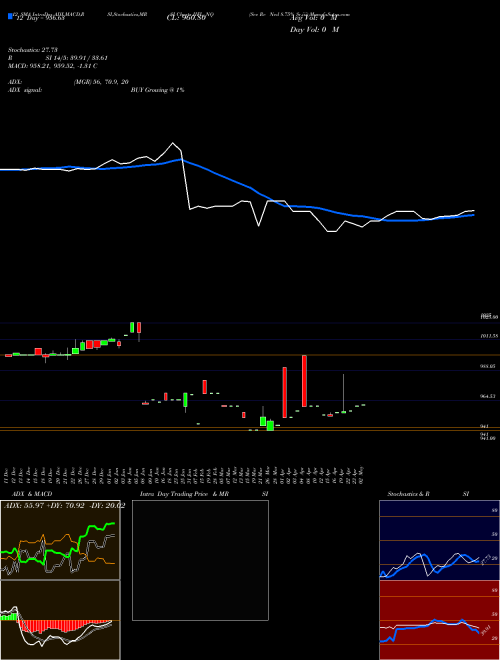The height and width of the screenshot is (660, 500).
Task: Open the blue Stochastics chart panel
Action: pyautogui.click(x=439, y=540)
